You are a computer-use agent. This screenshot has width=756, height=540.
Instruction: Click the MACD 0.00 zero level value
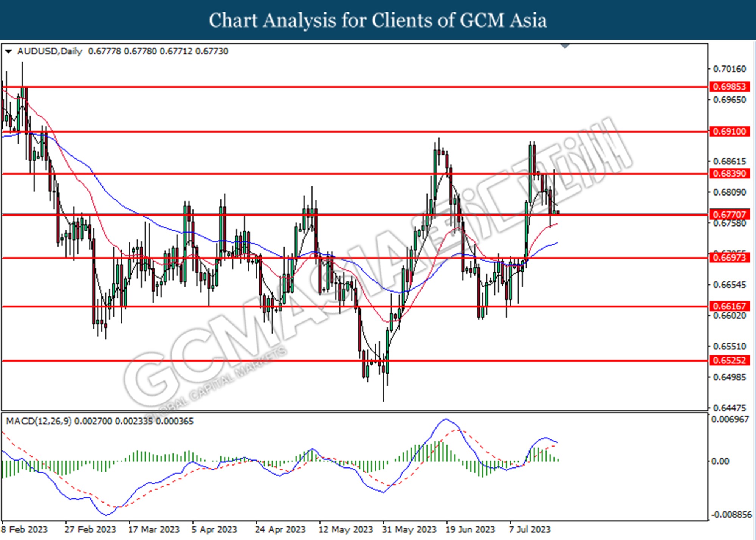click(720, 461)
